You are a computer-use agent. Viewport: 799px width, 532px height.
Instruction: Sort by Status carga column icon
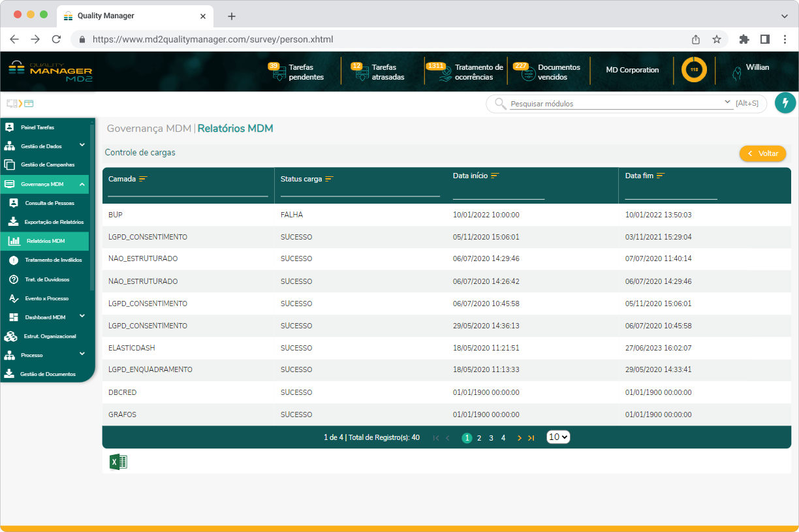click(330, 179)
